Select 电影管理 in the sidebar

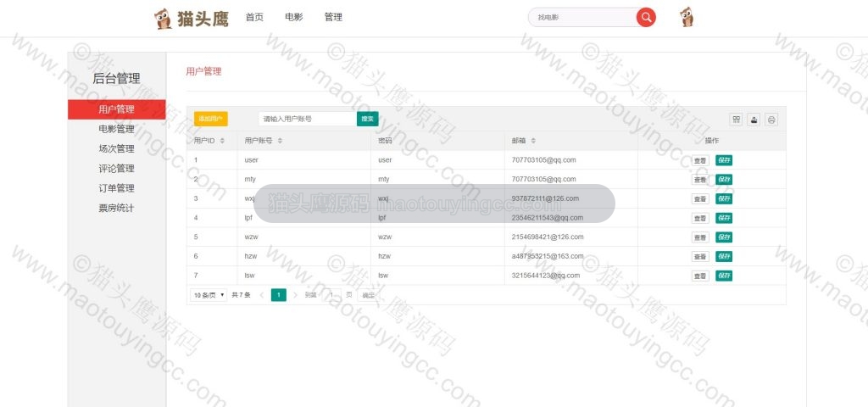tap(117, 129)
